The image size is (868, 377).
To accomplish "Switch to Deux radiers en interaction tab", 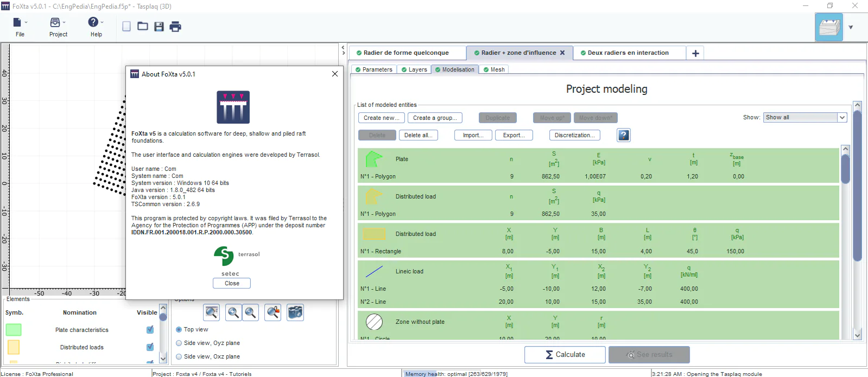I will tap(628, 53).
